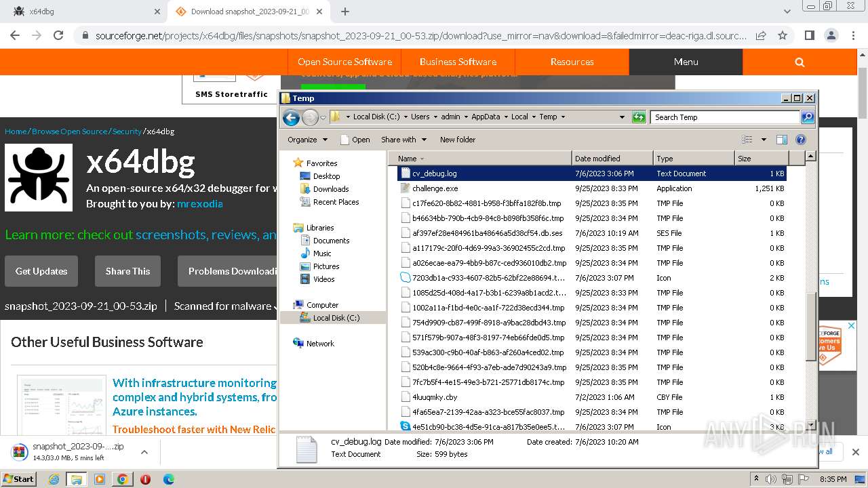
Task: Open the SourceForge search icon
Action: 800,62
